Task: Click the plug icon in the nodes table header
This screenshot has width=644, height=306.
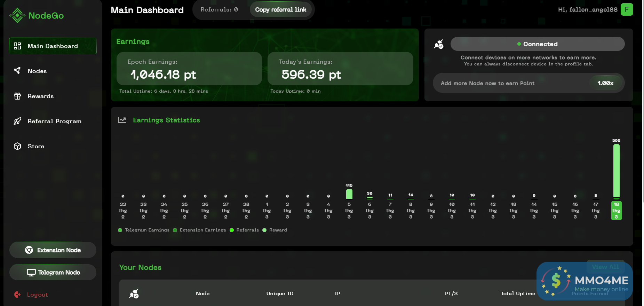Action: [134, 294]
